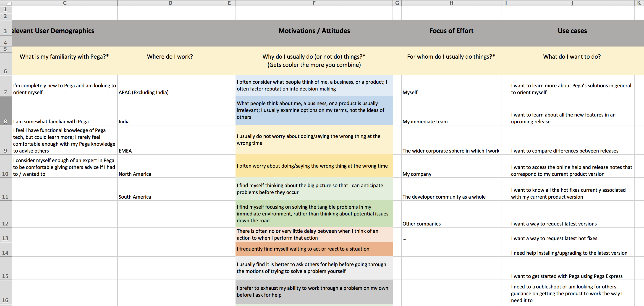Select the 'North America' cell

170,166
